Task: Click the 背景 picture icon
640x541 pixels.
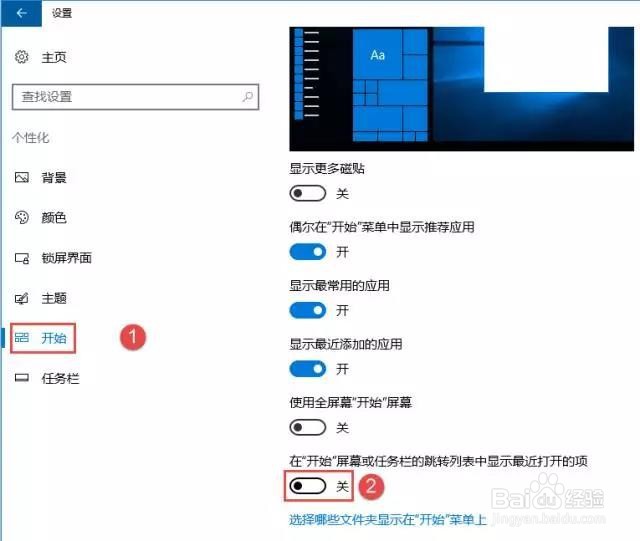Action: pyautogui.click(x=22, y=177)
